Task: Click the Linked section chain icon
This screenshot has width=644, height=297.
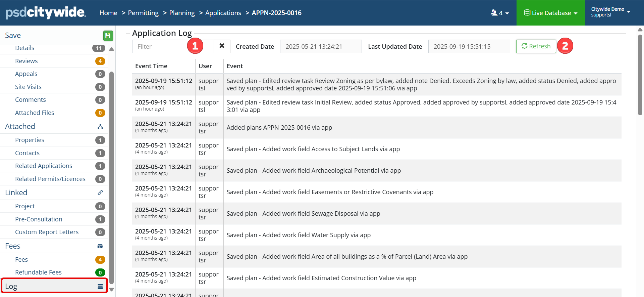Action: [100, 193]
